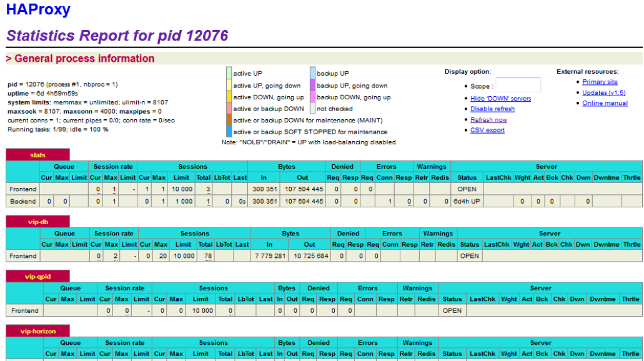The image size is (644, 361).
Task: Click stats Frontend sessions total 3
Action: point(208,189)
